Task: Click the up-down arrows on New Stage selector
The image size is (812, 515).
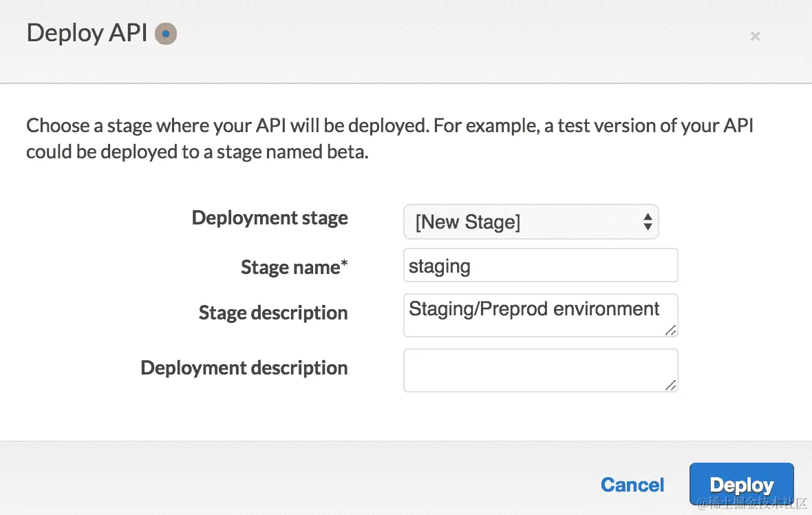Action: (647, 222)
